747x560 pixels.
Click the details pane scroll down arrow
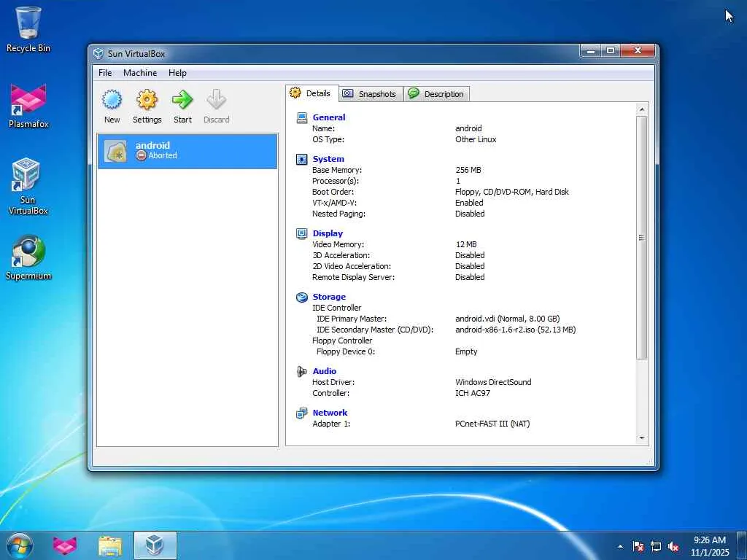[x=642, y=437]
